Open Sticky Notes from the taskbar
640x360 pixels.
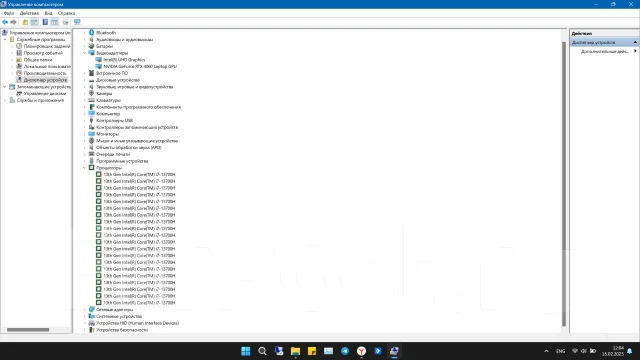click(312, 351)
